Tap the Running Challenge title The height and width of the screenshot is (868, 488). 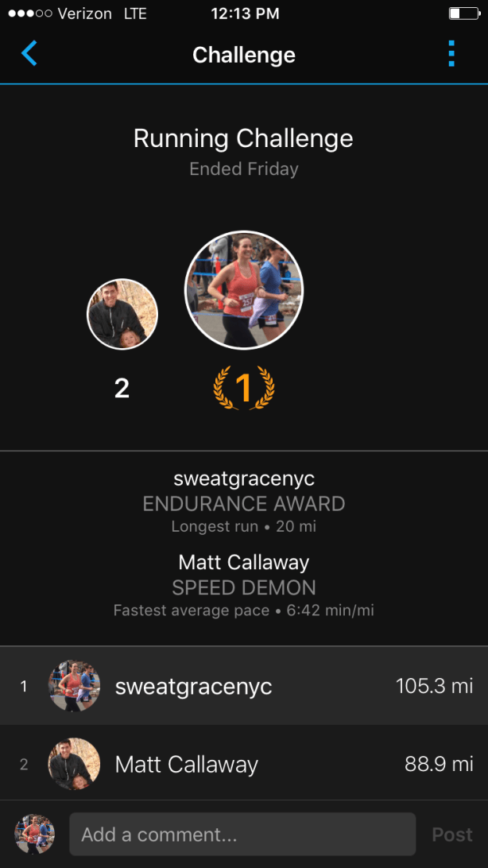(x=243, y=138)
